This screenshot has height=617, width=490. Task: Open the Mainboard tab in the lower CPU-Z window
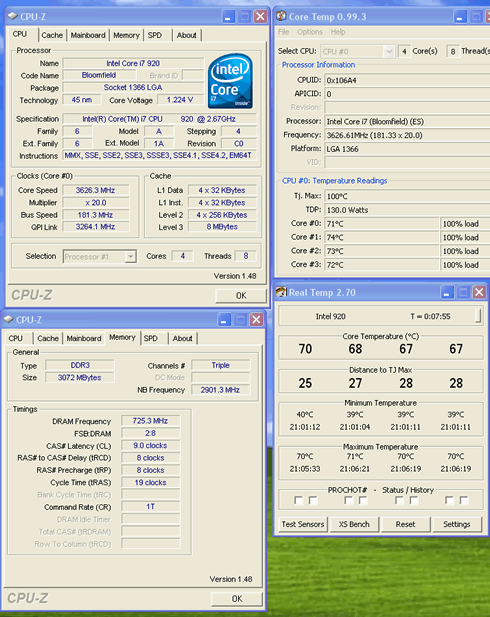click(x=84, y=338)
